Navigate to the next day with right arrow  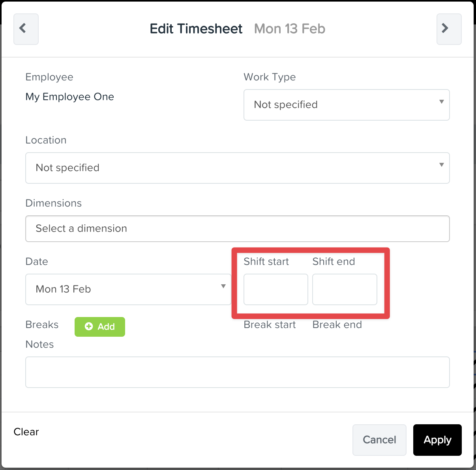tap(449, 29)
